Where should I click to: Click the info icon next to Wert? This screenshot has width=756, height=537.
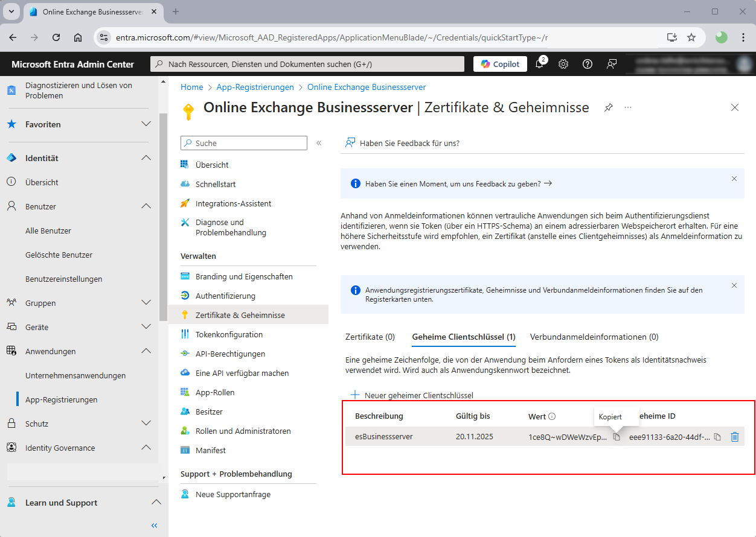click(552, 416)
